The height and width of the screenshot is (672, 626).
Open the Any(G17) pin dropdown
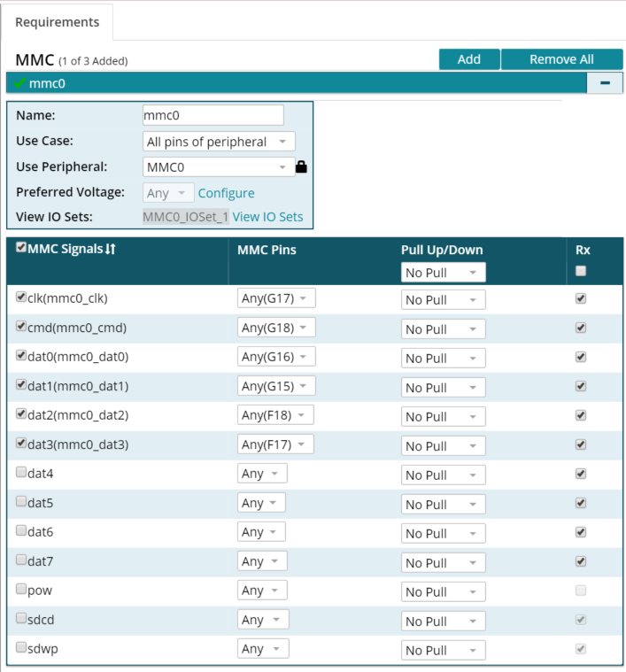(276, 298)
